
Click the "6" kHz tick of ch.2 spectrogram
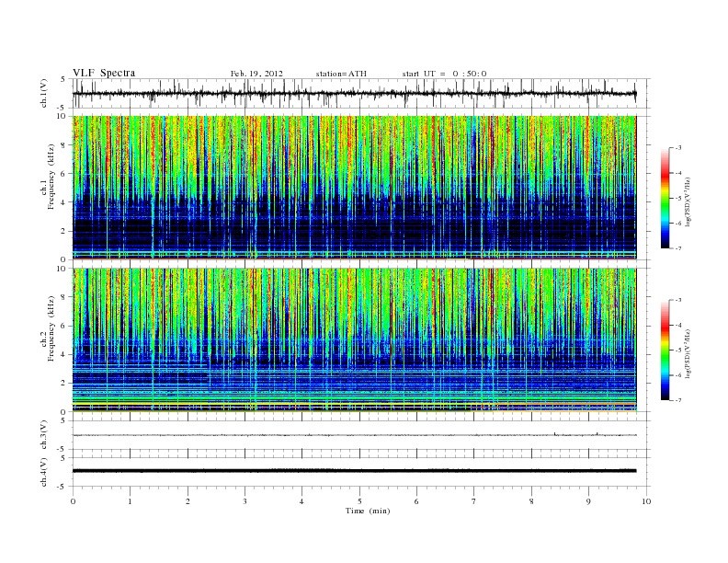coord(64,326)
